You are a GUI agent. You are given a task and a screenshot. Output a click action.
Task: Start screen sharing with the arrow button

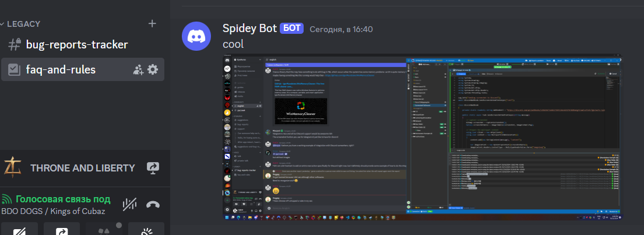pyautogui.click(x=62, y=230)
